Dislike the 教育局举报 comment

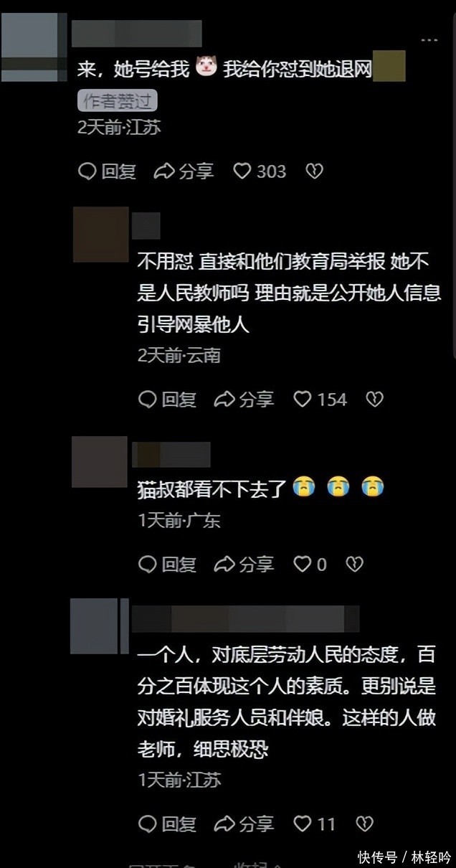coord(374,400)
